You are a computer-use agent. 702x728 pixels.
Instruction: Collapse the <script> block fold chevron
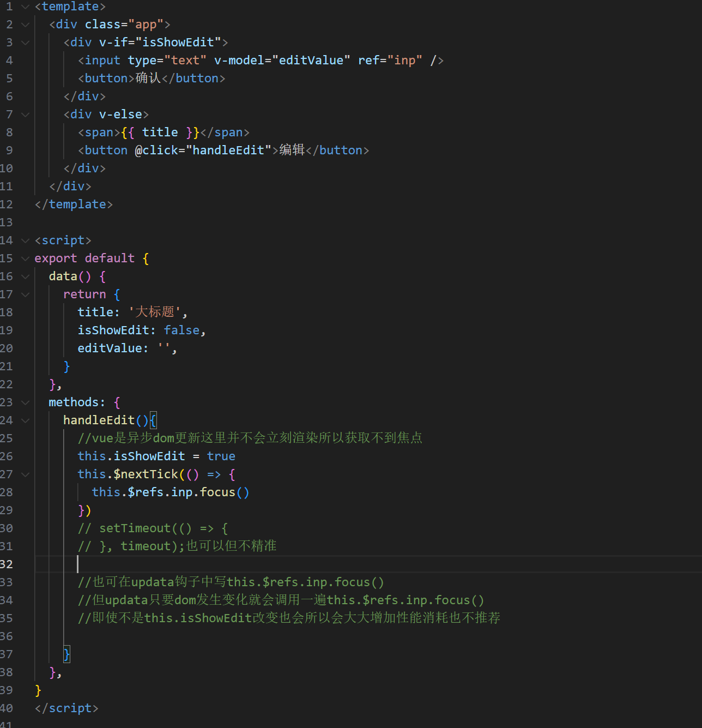pyautogui.click(x=25, y=240)
